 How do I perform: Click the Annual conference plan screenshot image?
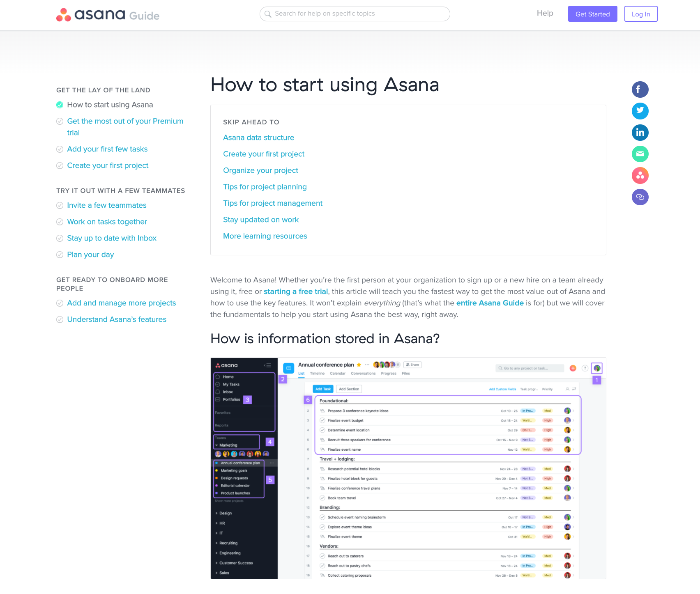(408, 468)
